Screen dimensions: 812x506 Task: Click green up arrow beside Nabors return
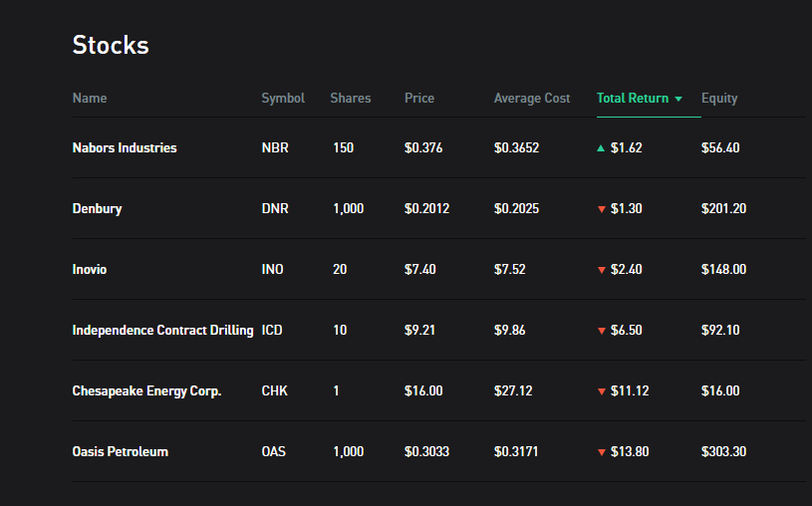tap(601, 147)
